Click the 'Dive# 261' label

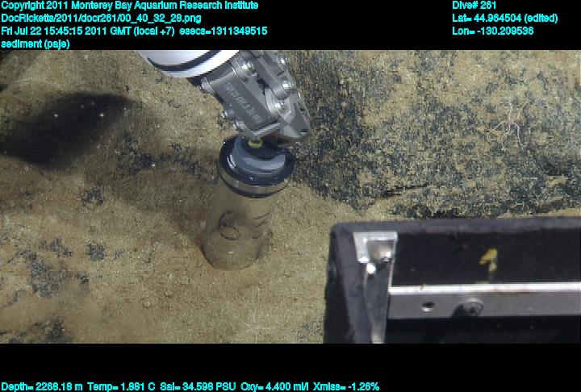[474, 6]
